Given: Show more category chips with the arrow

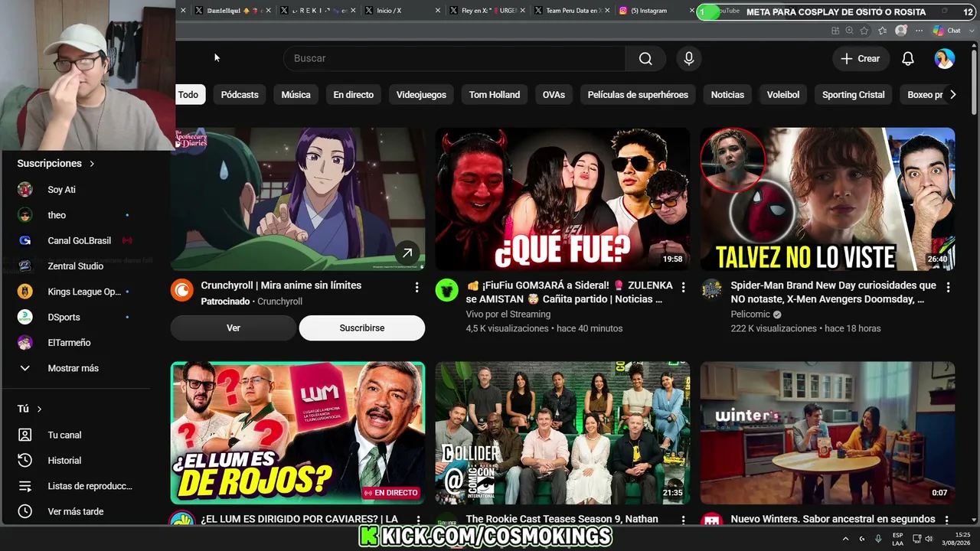Looking at the screenshot, I should (952, 95).
